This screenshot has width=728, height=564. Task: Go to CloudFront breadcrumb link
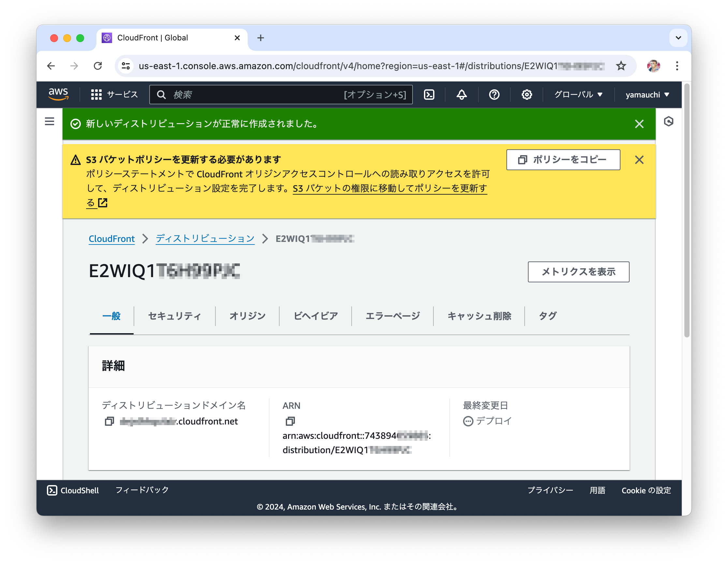coord(112,239)
